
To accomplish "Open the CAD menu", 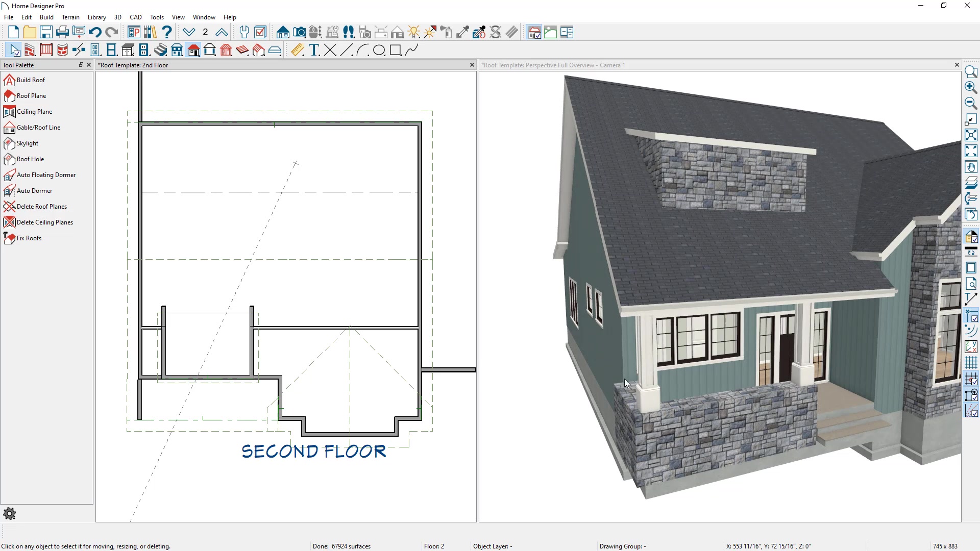I will tap(135, 17).
